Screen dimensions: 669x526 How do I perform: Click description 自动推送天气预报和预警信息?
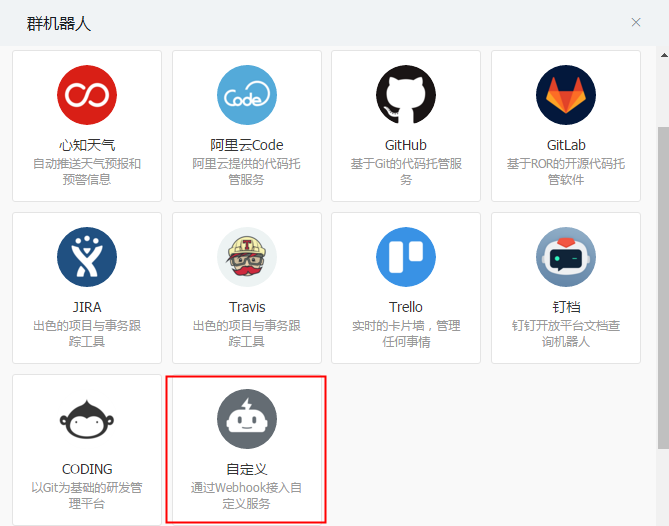click(87, 171)
